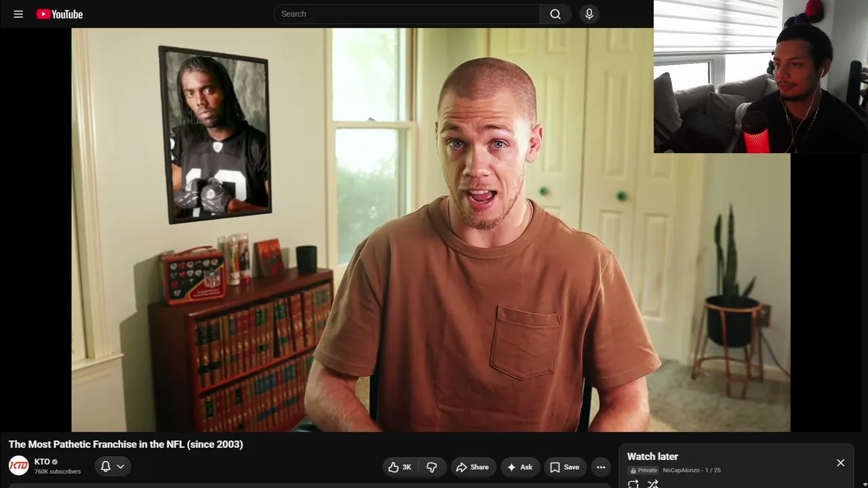Click the video player to pause
The image size is (868, 488).
point(431,230)
